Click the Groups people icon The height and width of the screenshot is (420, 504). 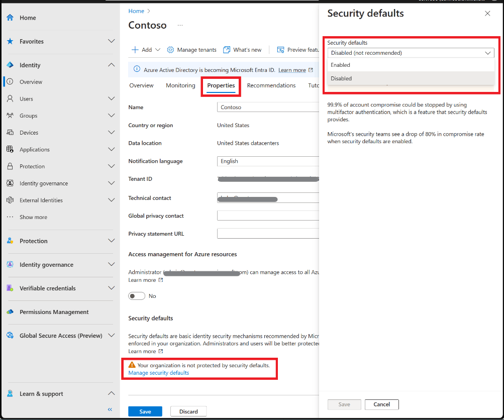10,116
